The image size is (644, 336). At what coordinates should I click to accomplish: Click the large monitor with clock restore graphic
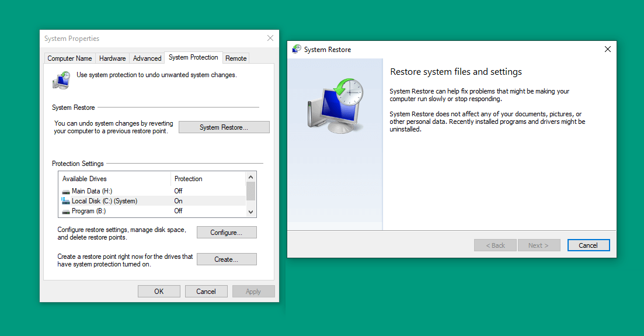tap(335, 106)
